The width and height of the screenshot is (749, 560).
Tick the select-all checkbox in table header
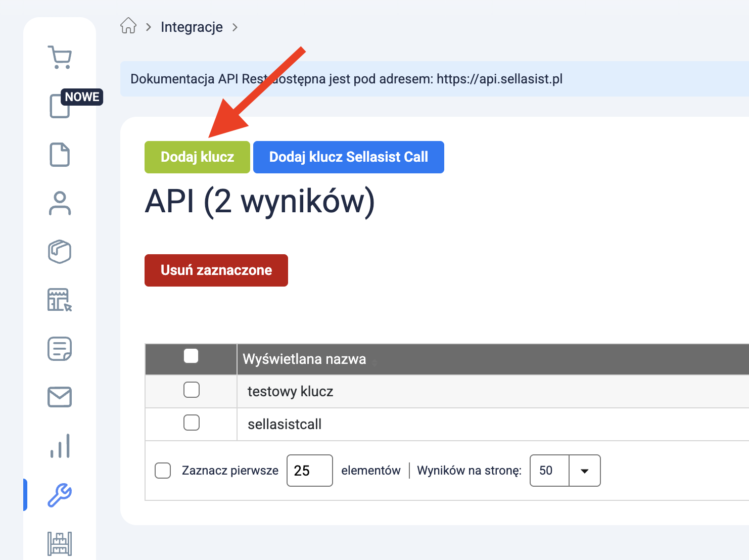point(191,356)
